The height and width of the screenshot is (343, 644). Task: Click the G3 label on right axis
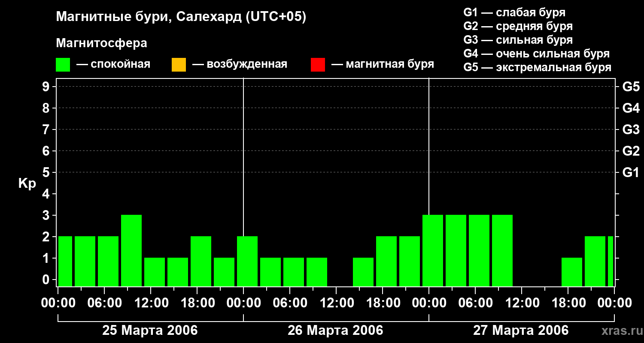click(x=631, y=129)
